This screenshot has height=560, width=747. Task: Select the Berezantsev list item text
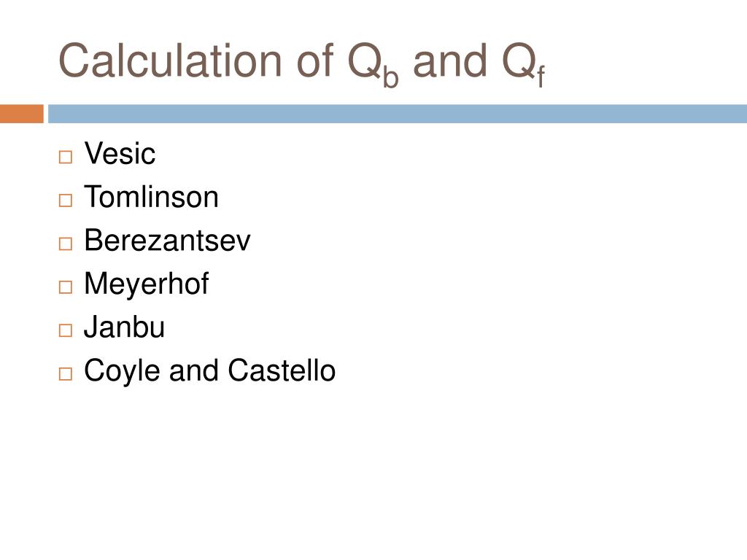(167, 240)
